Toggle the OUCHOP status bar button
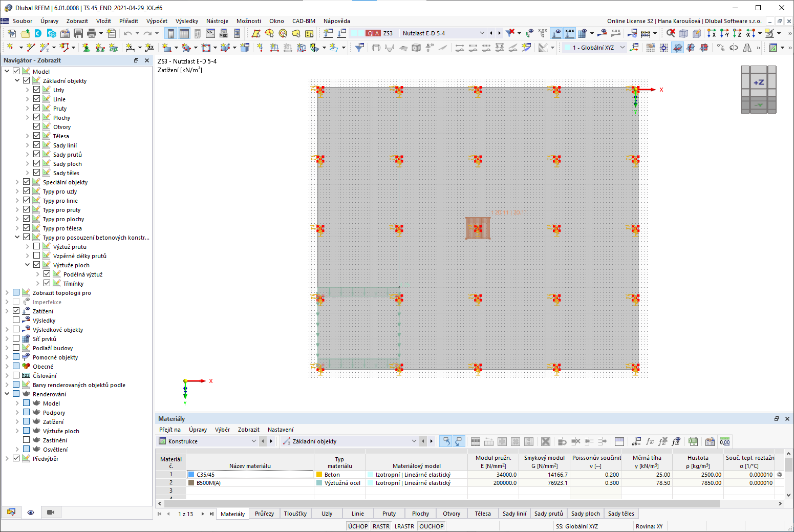This screenshot has width=794, height=532. click(x=432, y=526)
